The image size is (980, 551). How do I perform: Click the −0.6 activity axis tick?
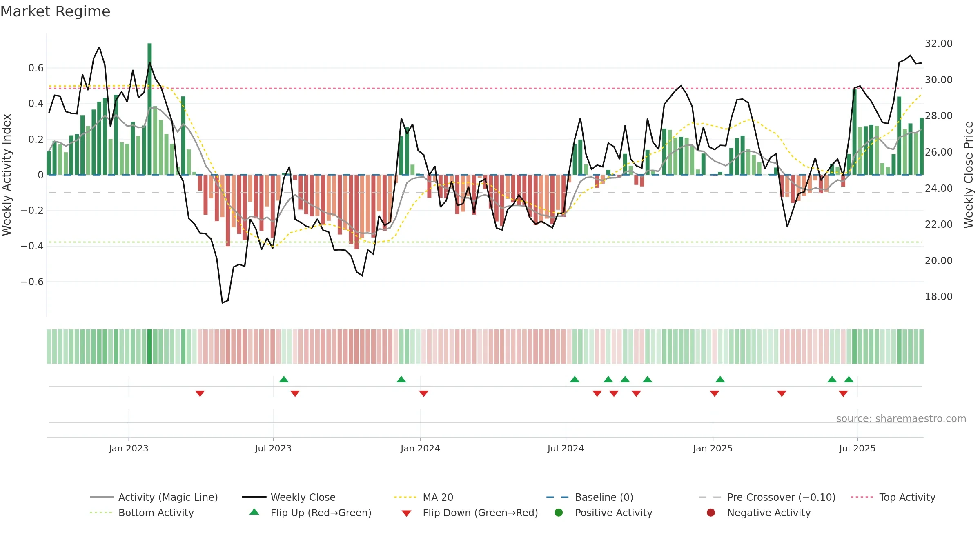click(32, 282)
